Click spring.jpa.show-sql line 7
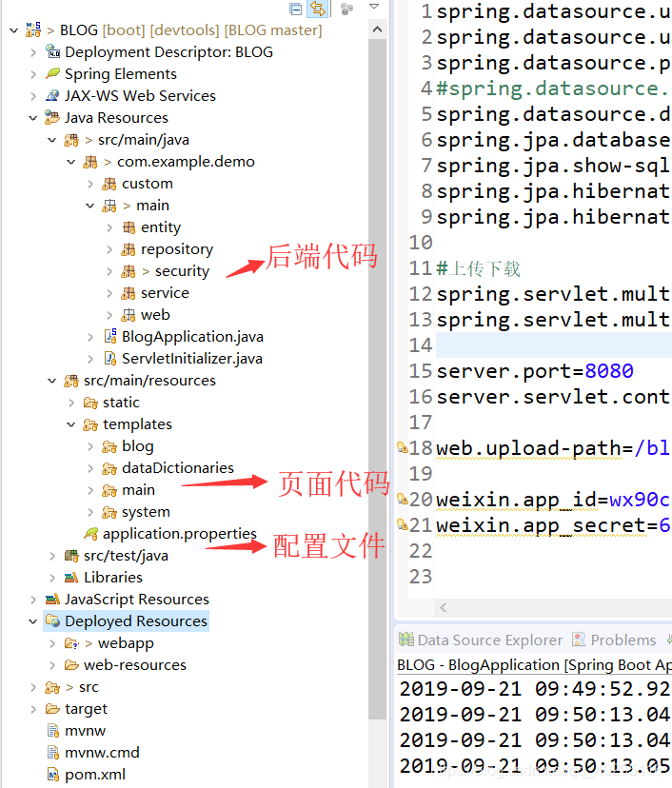Viewport: 672px width, 788px height. (553, 166)
